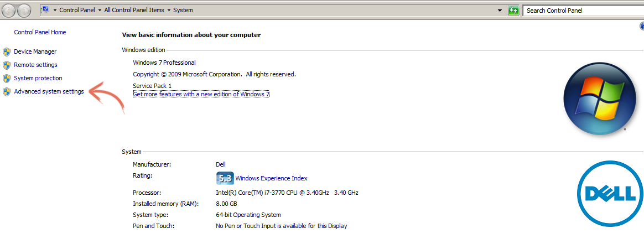Expand the dropdown arrow after Control Panel
The height and width of the screenshot is (233, 644).
pos(100,11)
